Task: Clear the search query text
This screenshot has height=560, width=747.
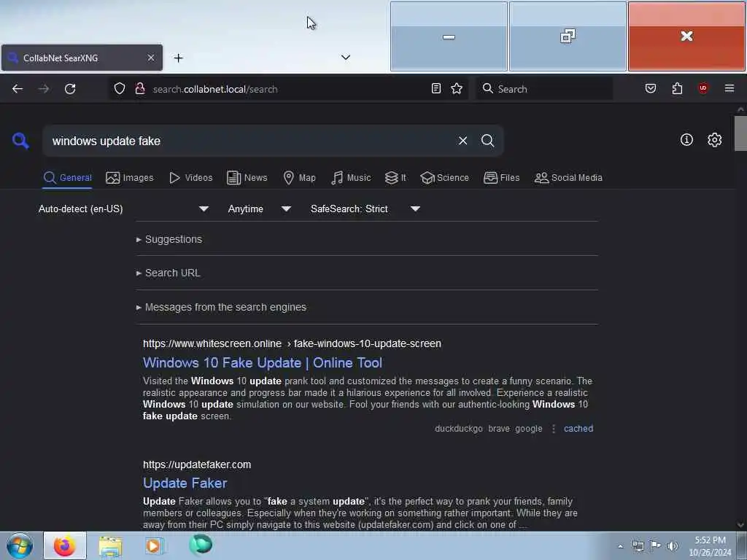Action: point(462,141)
